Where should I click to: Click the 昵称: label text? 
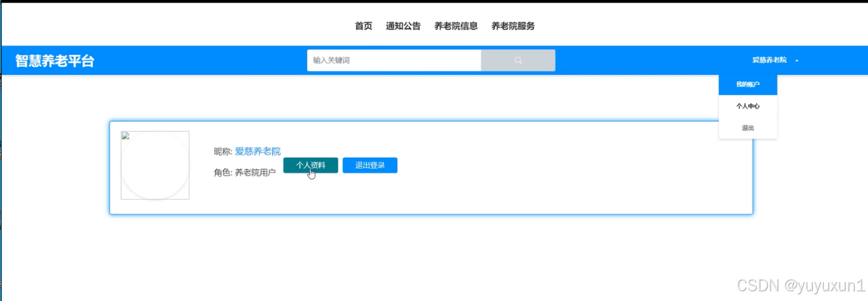tap(223, 151)
